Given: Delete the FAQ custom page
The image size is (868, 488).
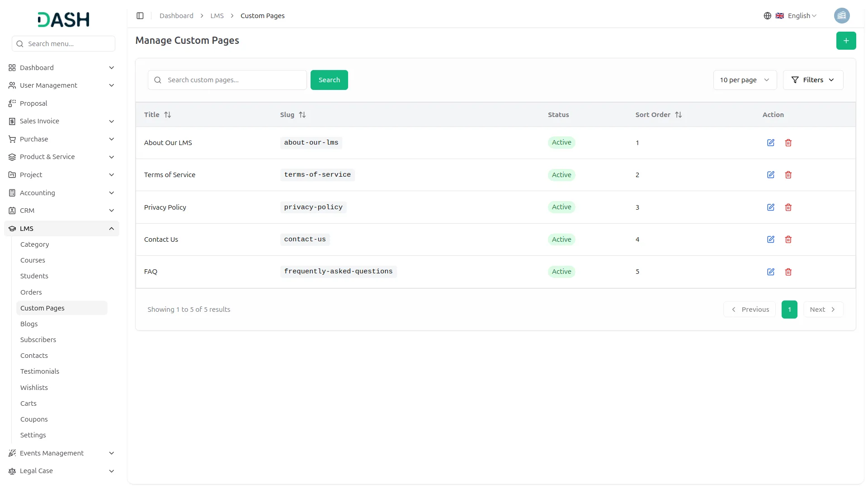Looking at the screenshot, I should click(x=788, y=272).
